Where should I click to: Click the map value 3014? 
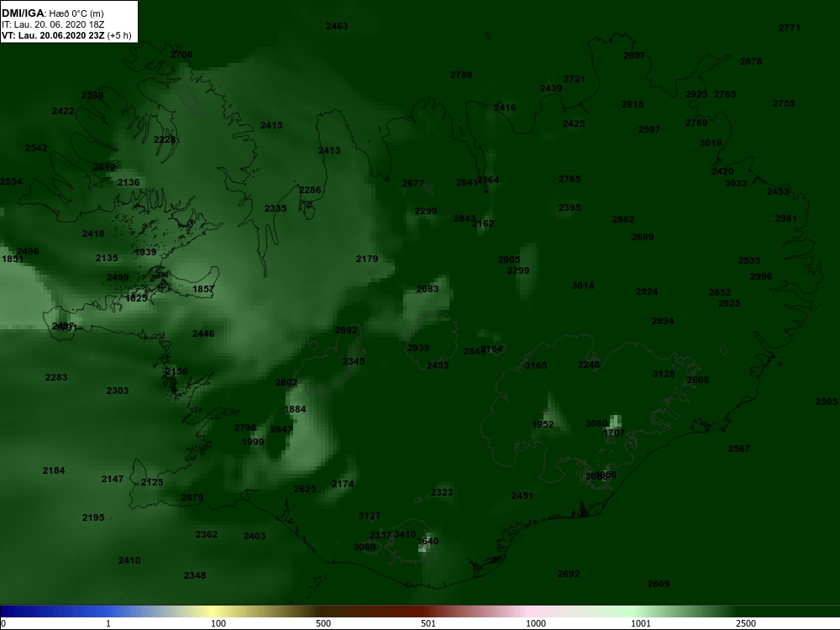pos(583,286)
